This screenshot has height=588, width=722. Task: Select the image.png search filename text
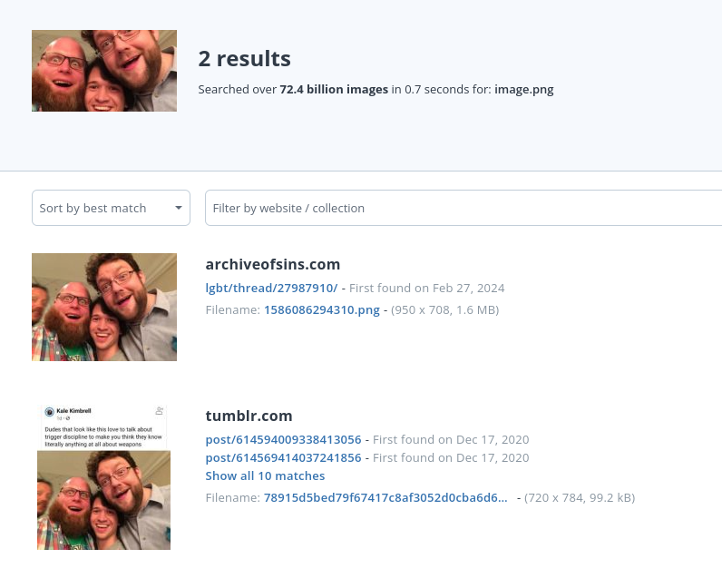524,90
